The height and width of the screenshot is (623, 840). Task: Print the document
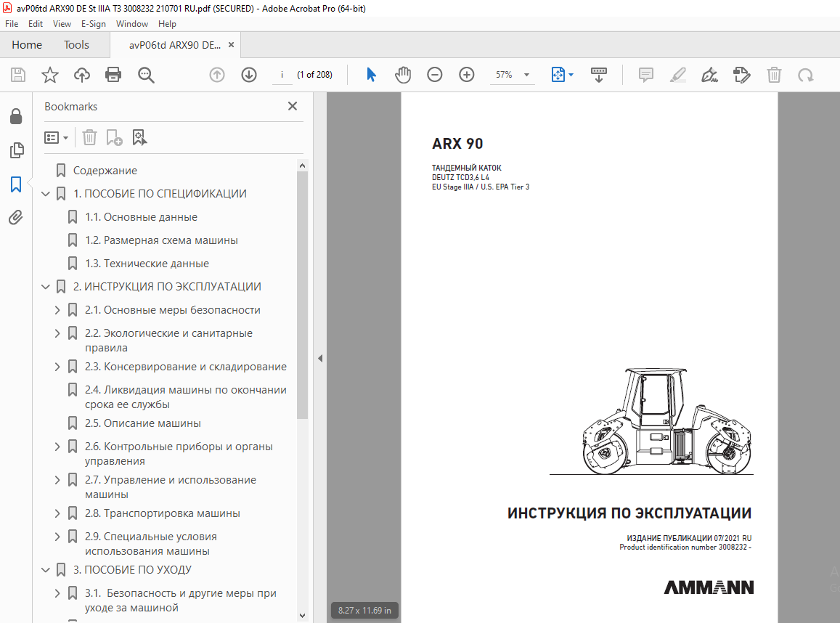click(113, 75)
